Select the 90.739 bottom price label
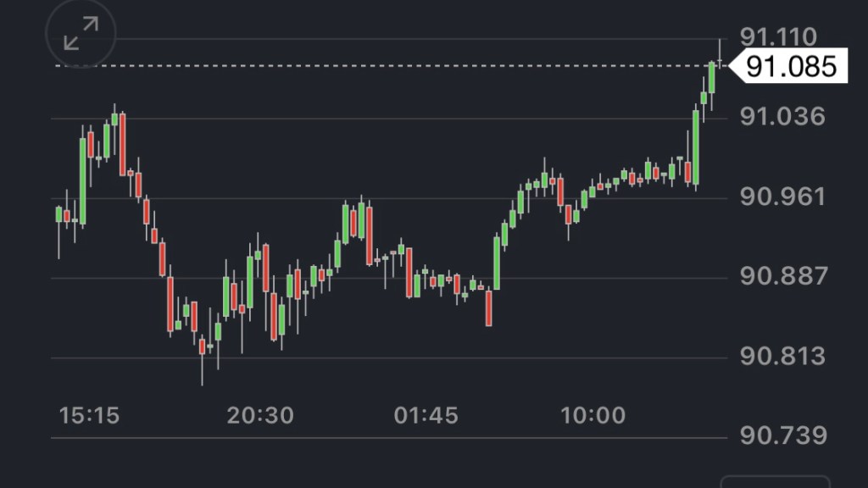This screenshot has height=488, width=868. pos(782,435)
